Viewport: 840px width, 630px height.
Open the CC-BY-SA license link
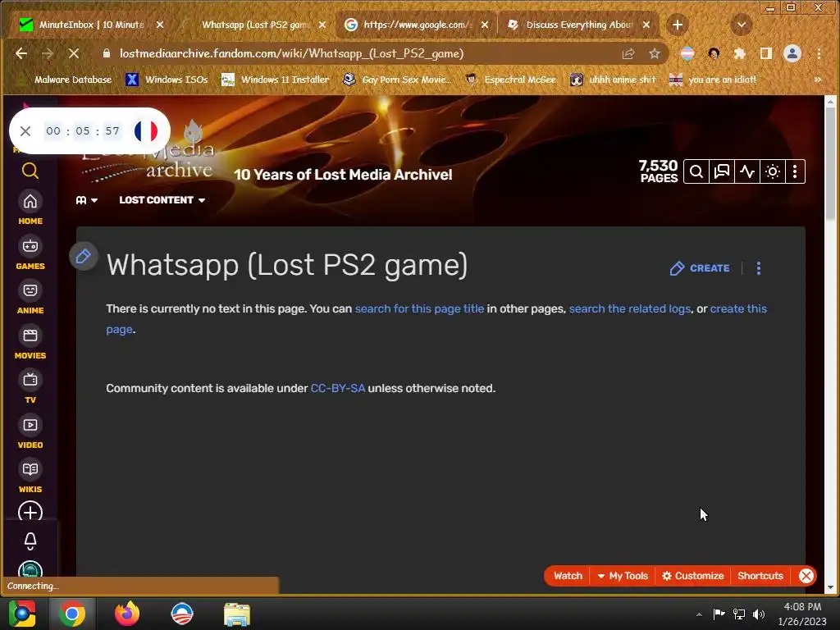click(x=337, y=388)
